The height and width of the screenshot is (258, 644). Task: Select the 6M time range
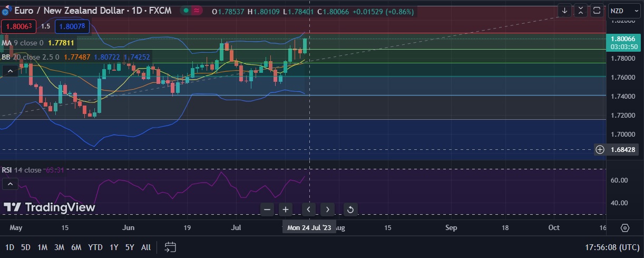click(76, 247)
